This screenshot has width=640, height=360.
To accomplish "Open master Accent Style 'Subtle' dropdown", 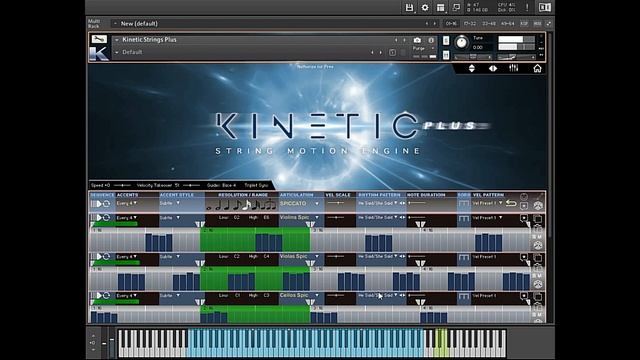I will click(170, 203).
